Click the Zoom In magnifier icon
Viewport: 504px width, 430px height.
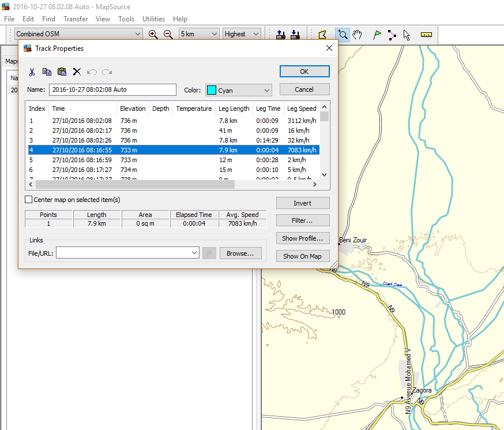(x=153, y=34)
